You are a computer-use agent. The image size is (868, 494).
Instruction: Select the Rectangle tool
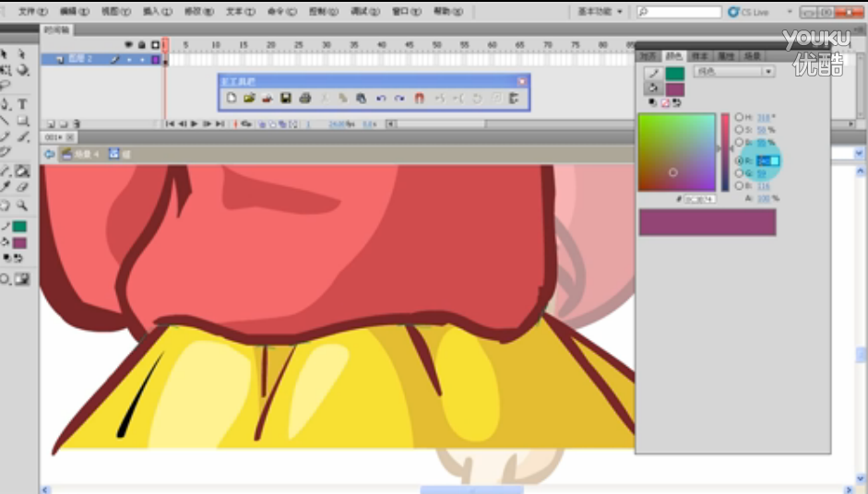pos(22,121)
